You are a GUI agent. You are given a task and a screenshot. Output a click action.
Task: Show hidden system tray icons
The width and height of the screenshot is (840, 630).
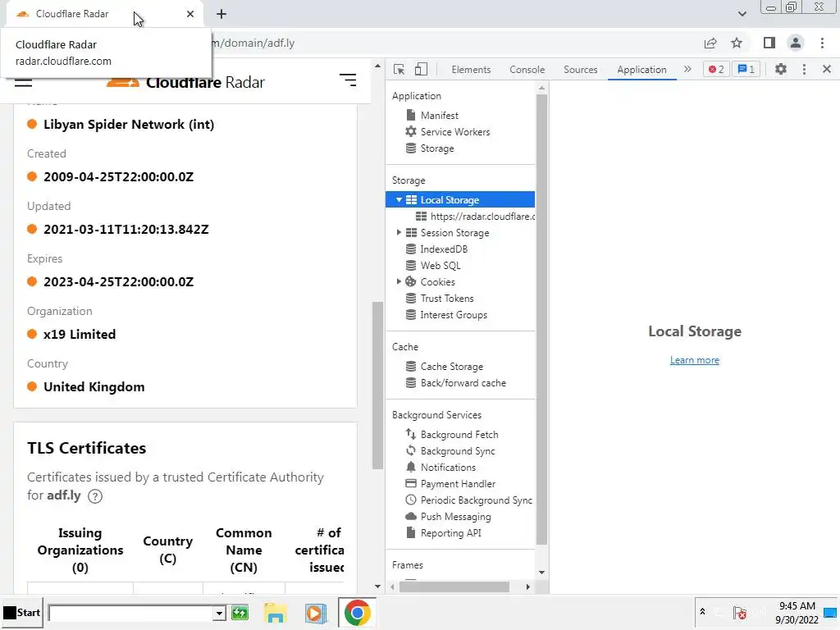click(x=702, y=612)
